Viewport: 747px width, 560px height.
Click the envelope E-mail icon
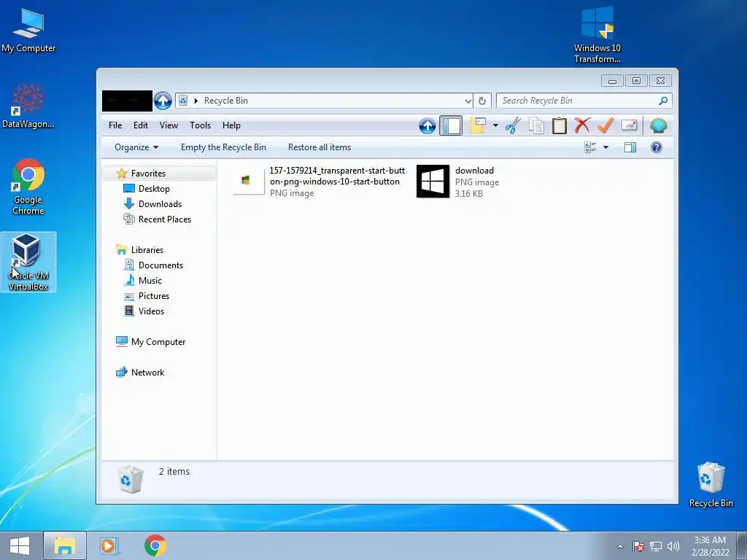(630, 125)
